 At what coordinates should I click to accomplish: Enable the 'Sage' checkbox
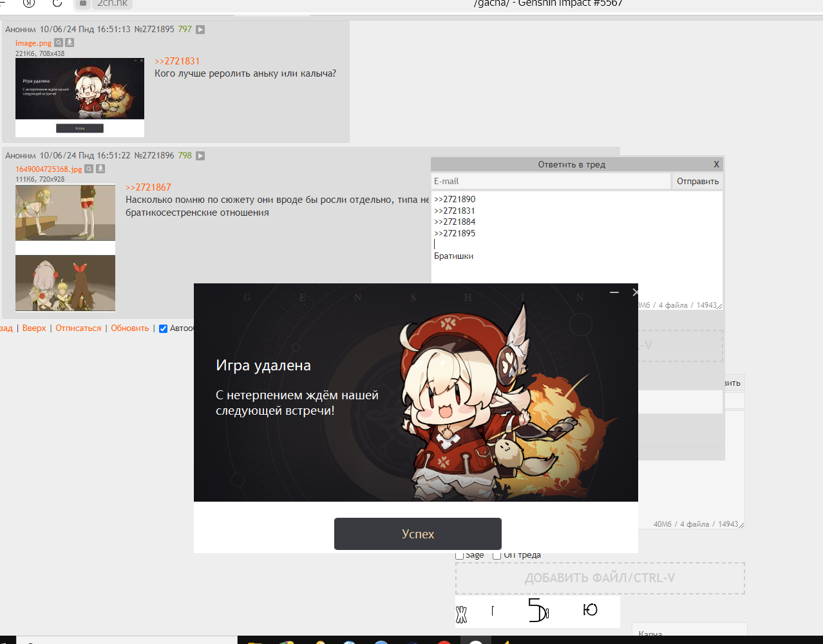[460, 555]
